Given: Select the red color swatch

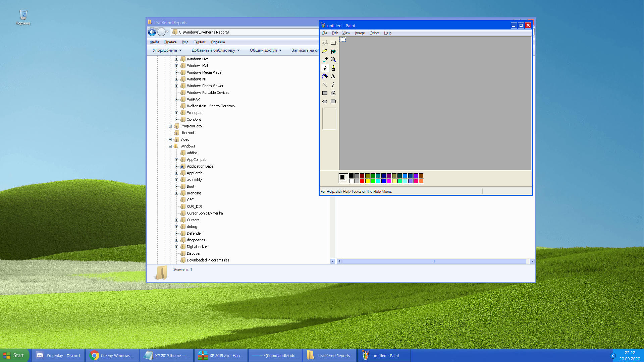Looking at the screenshot, I should coord(362,181).
